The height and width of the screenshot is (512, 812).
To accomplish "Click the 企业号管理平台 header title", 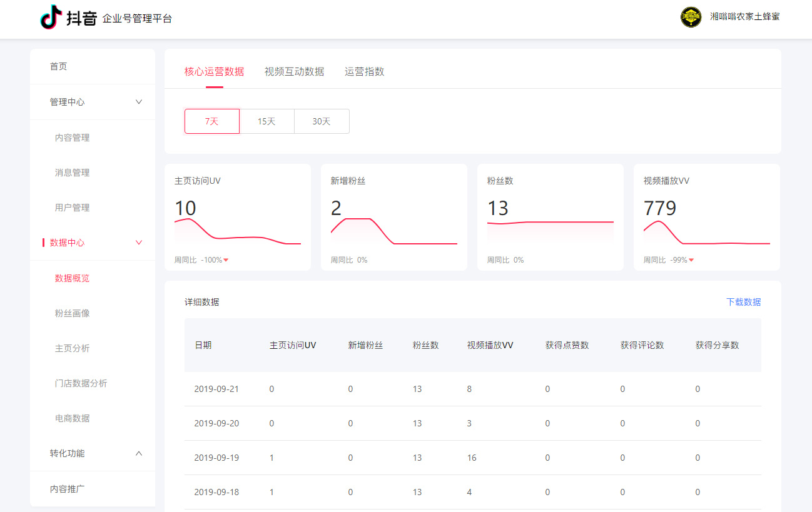I will click(137, 19).
